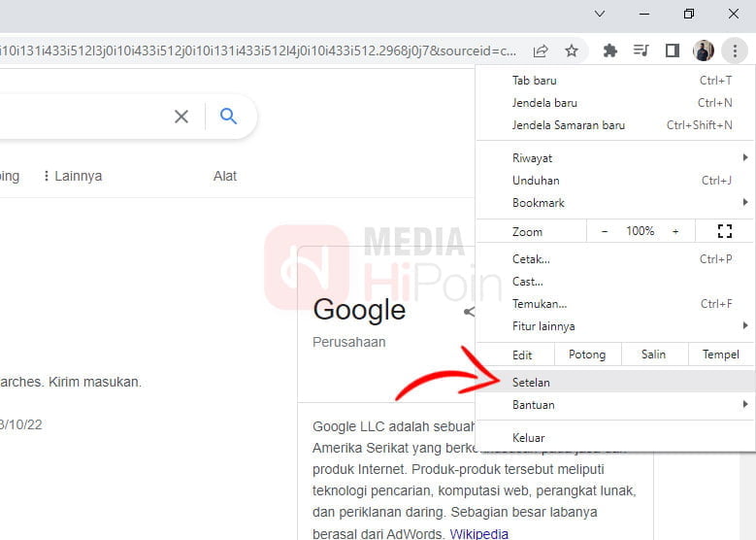
Task: Click the Google knowledge panel title
Action: point(359,310)
